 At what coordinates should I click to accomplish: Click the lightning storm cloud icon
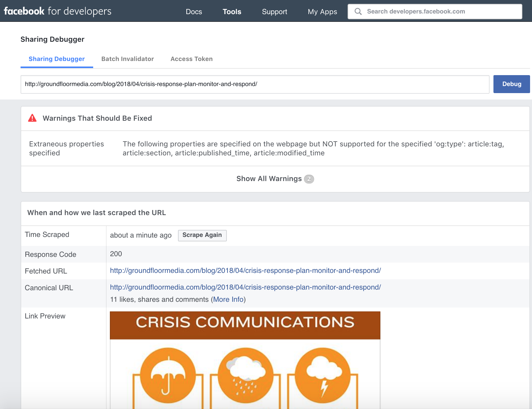click(323, 375)
